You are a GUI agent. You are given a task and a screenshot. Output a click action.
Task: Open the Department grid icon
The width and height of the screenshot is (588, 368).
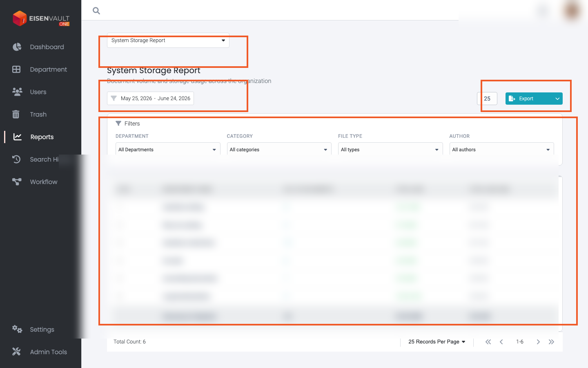(16, 70)
